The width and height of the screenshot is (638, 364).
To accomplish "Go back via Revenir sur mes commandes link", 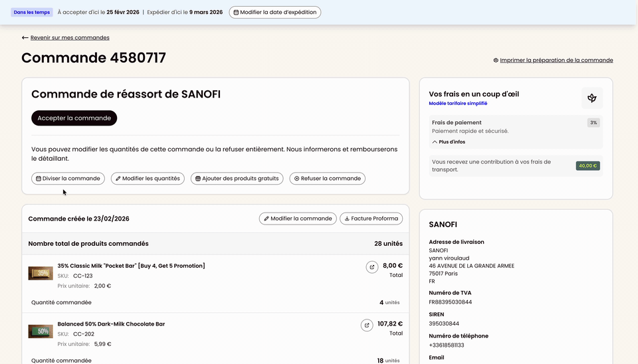I will coord(70,37).
